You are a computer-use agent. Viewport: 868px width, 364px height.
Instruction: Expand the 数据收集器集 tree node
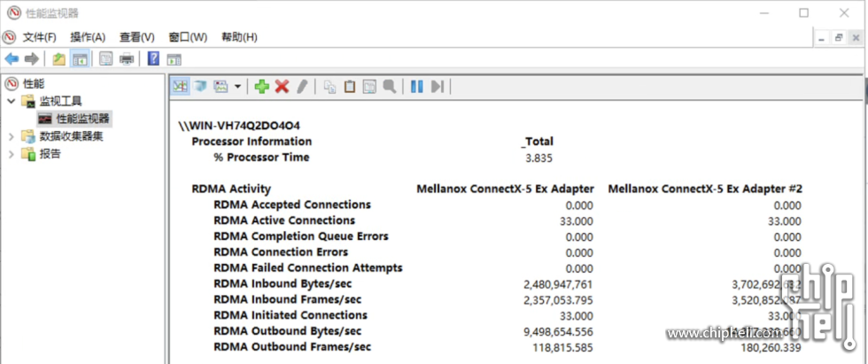tap(11, 136)
